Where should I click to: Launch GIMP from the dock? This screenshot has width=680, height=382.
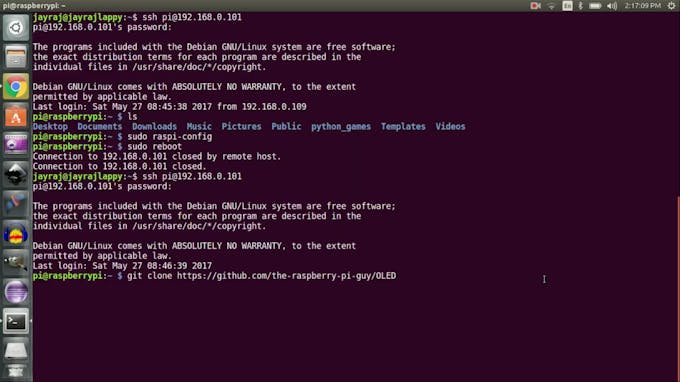[16, 263]
